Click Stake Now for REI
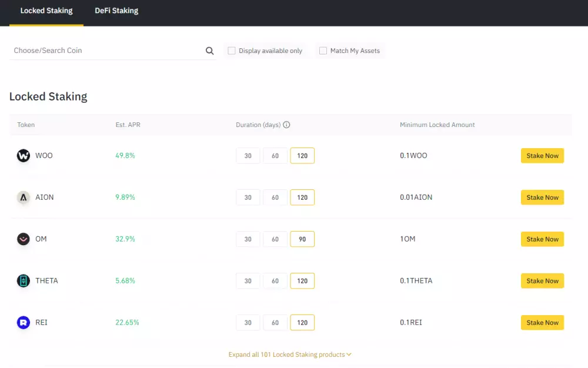 click(542, 322)
